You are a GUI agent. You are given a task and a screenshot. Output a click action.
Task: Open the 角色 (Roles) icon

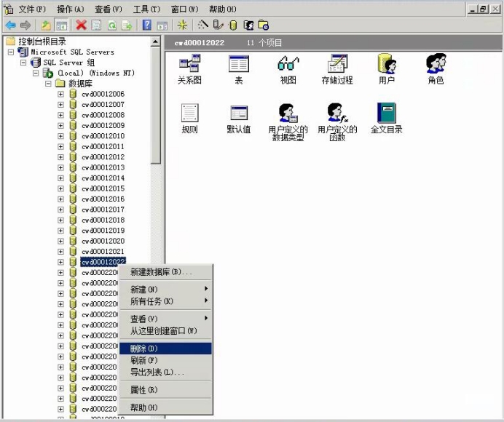coord(436,65)
